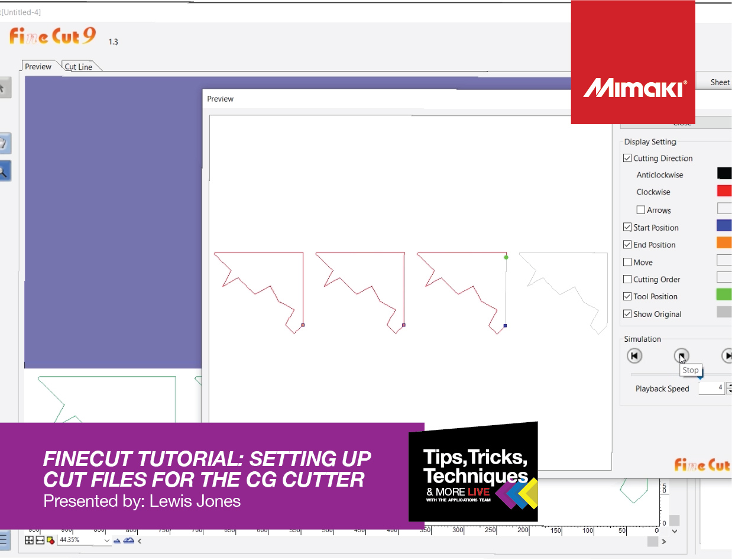Click the fit-whole-sheet view icon
732x560 pixels.
[29, 540]
